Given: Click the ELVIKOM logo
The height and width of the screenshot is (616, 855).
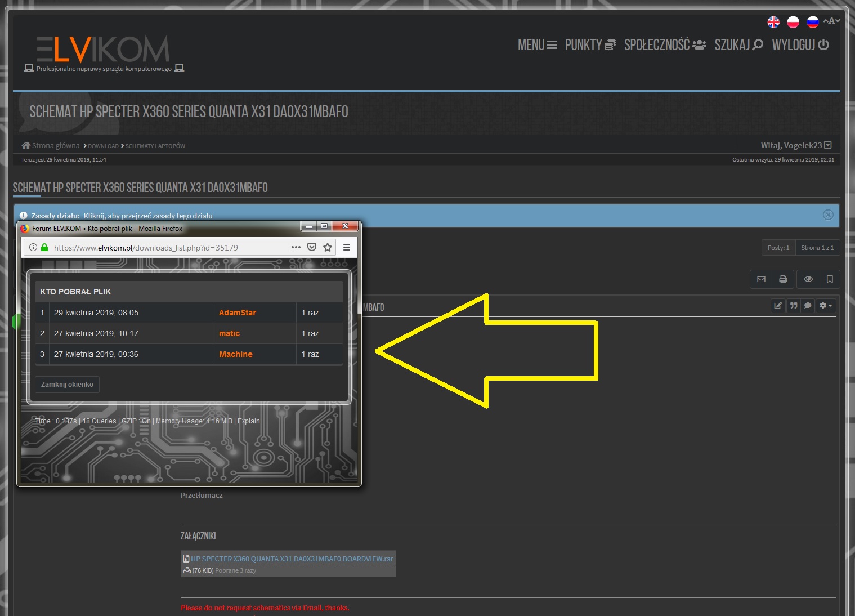Looking at the screenshot, I should tap(103, 50).
